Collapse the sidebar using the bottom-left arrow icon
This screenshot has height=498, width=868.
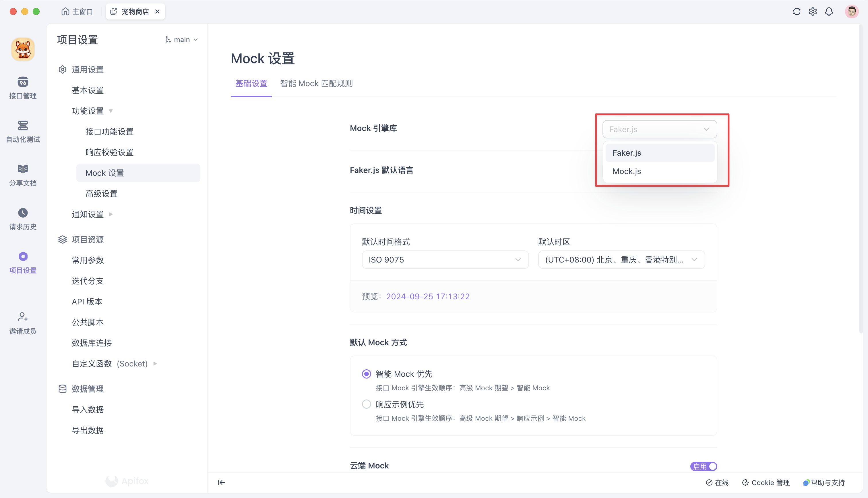[x=221, y=482]
